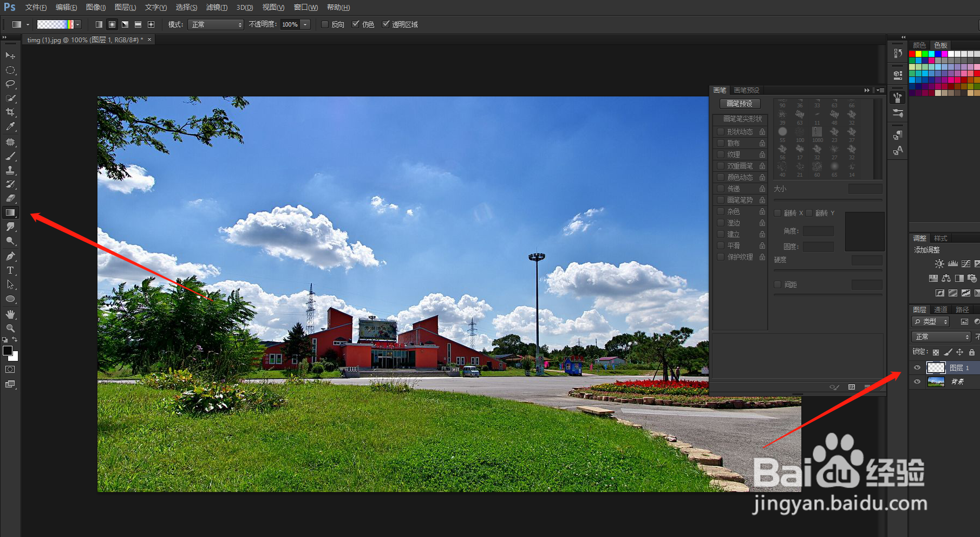980x537 pixels.
Task: Open the layer blend mode 正常 dropdown
Action: [942, 337]
